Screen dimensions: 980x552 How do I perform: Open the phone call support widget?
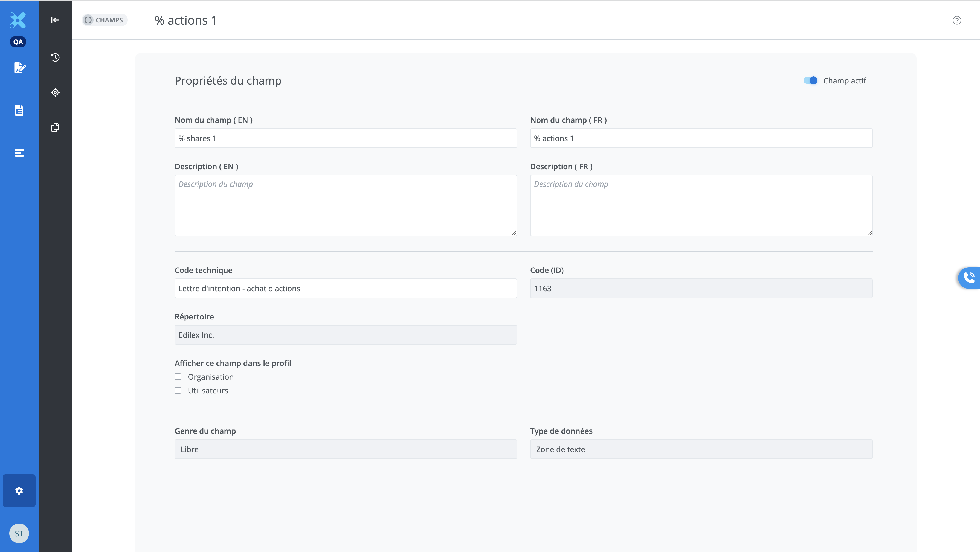969,278
